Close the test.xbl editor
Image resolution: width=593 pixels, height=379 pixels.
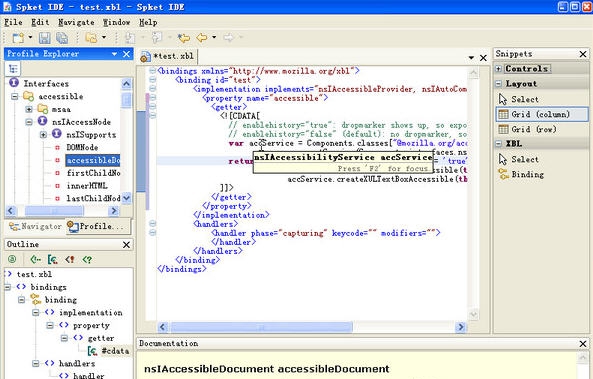483,58
